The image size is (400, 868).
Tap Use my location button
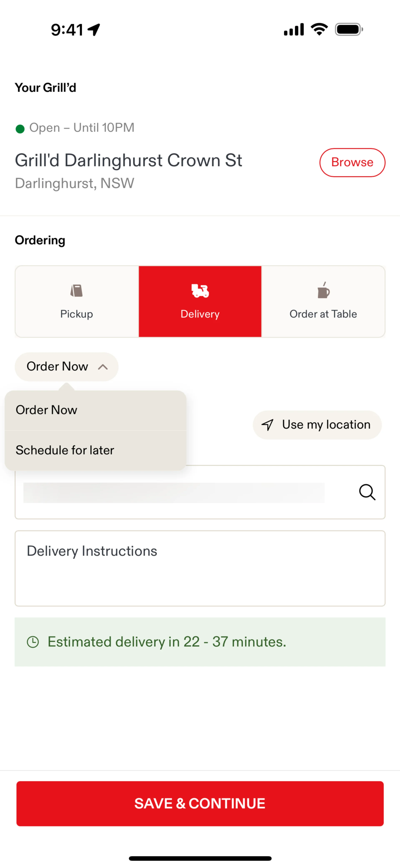317,425
